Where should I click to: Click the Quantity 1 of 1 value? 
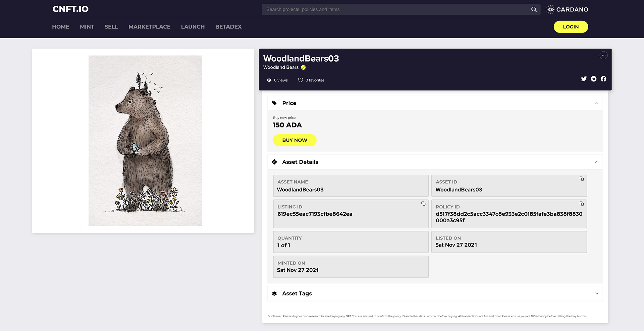pyautogui.click(x=284, y=245)
